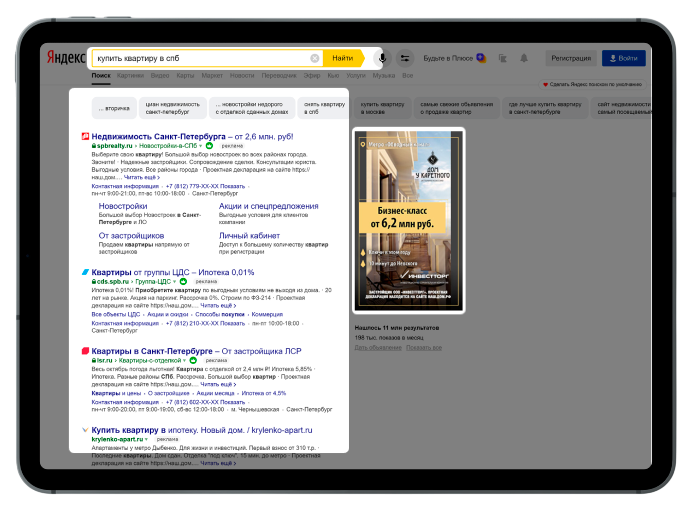Click the Yandex logo
The image size is (695, 520).
point(66,58)
